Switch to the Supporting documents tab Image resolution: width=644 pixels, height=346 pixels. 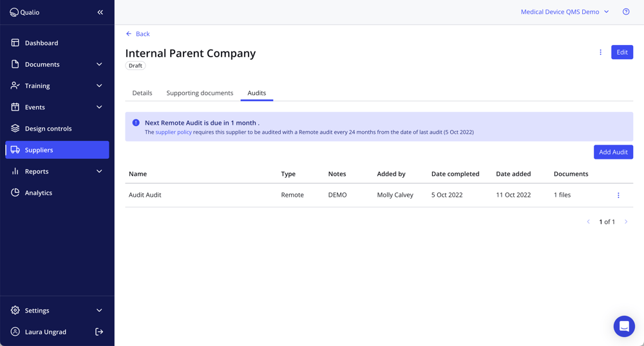[x=200, y=93]
